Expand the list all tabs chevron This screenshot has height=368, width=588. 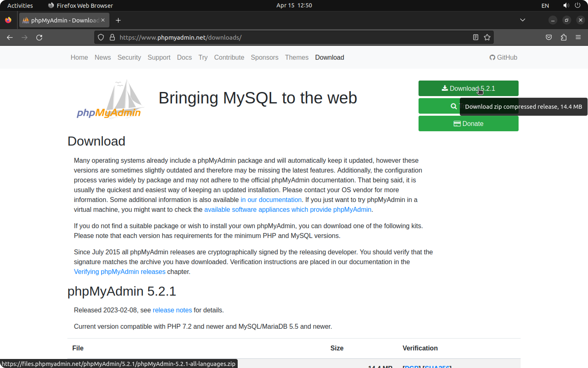coord(523,20)
